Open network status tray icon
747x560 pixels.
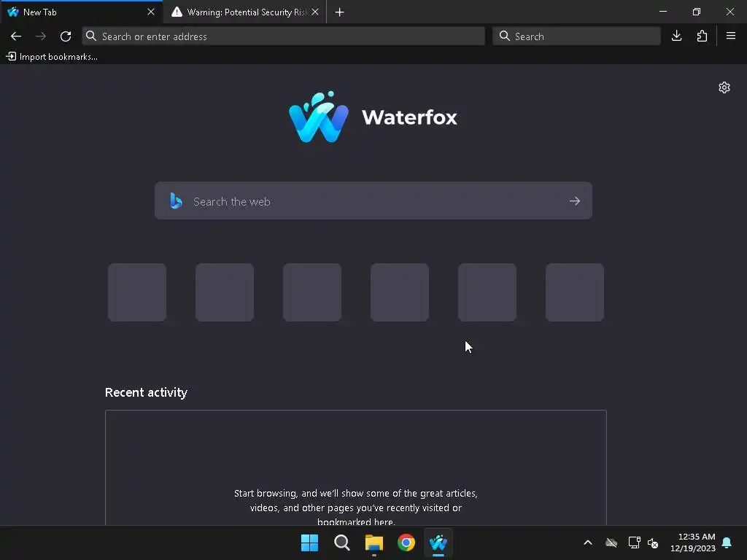[634, 542]
